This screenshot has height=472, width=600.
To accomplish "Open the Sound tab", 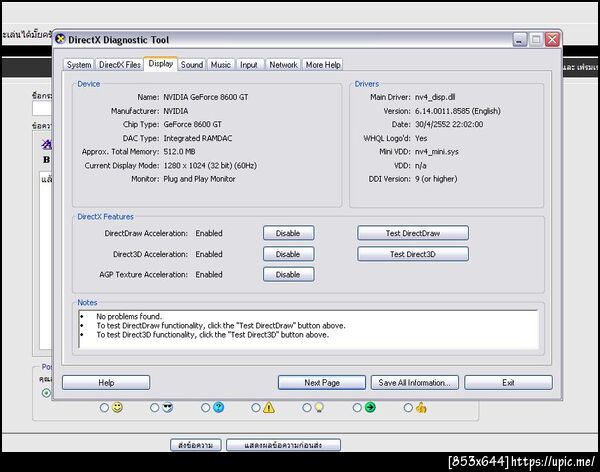I will pos(192,65).
